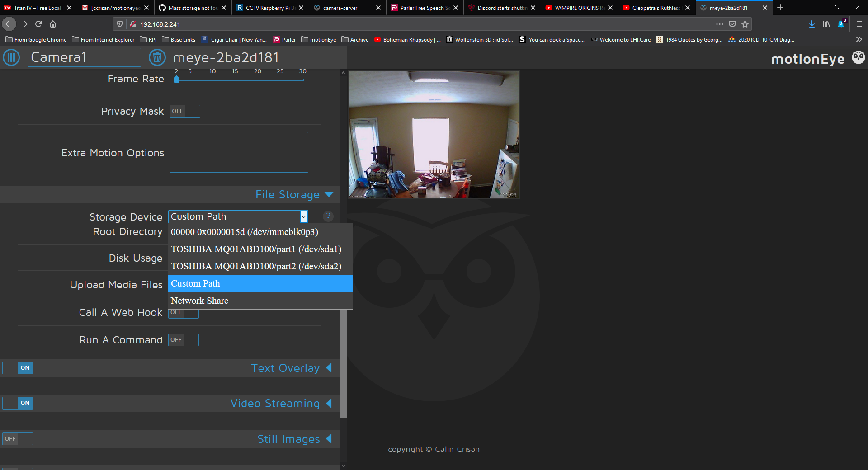Bookmark this page with the star
This screenshot has width=868, height=470.
click(x=745, y=24)
